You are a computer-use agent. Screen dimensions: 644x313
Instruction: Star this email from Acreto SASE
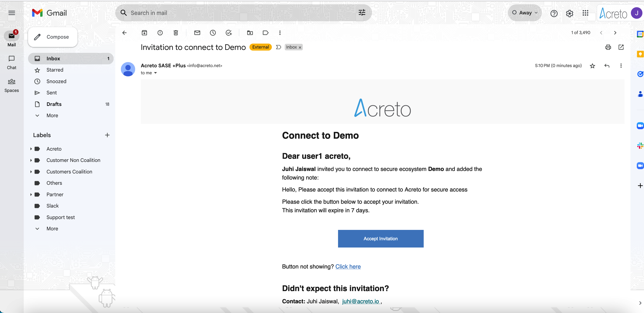[x=592, y=66]
